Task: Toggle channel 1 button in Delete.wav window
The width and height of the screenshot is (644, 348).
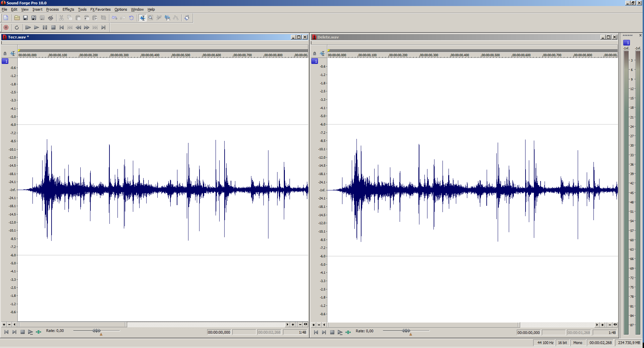Action: point(315,61)
